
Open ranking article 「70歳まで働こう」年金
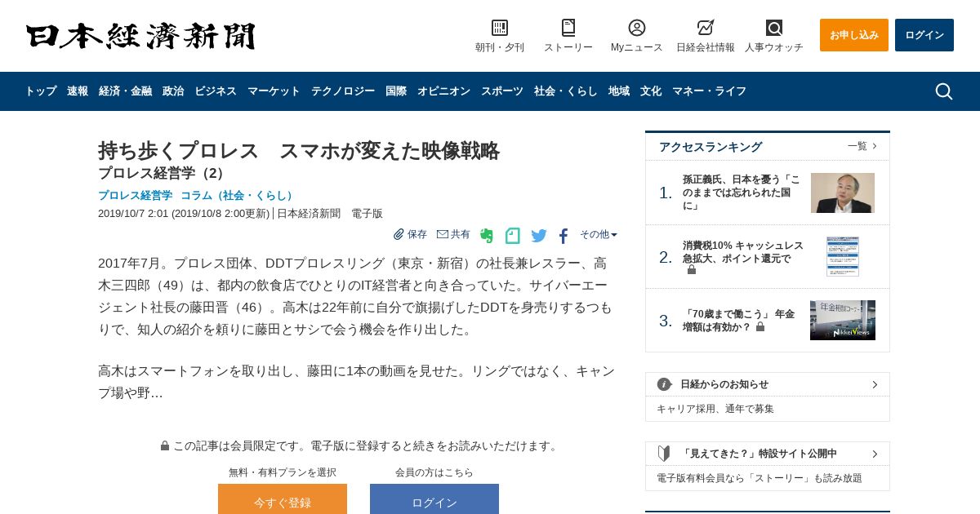[738, 320]
